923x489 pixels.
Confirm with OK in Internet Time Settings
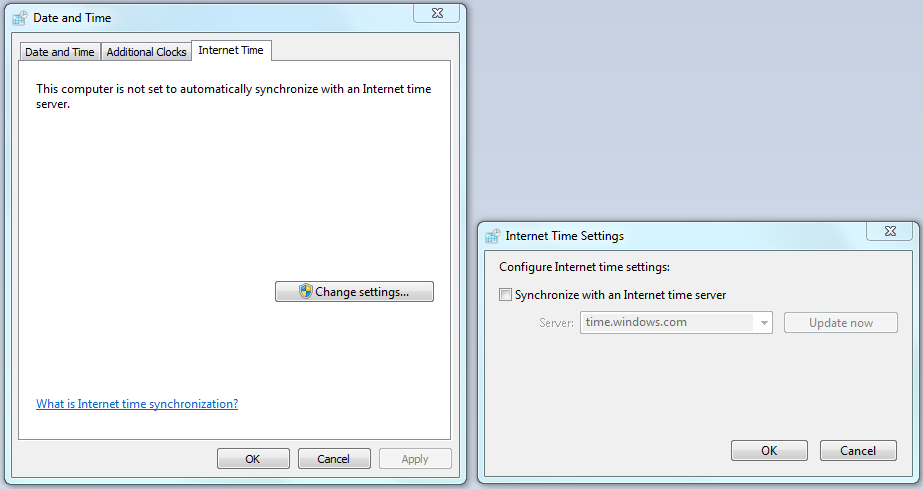pyautogui.click(x=769, y=451)
